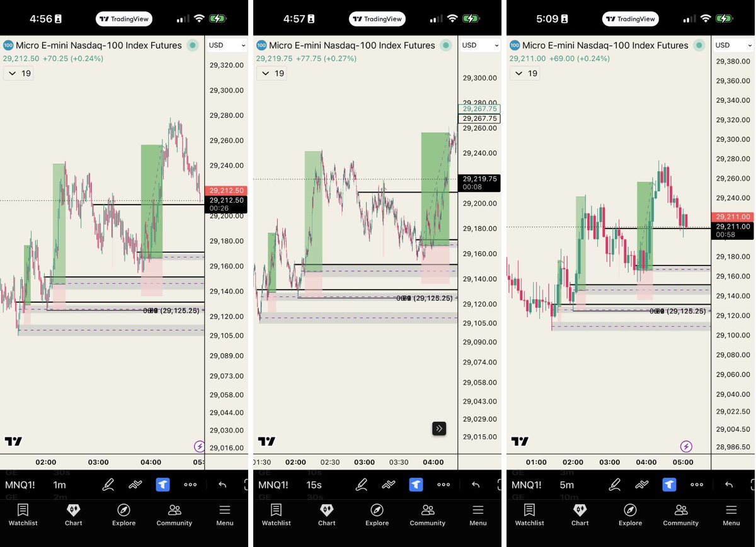Open the Watchlist tab below the 5m chart
This screenshot has width=756, height=547.
coord(530,514)
